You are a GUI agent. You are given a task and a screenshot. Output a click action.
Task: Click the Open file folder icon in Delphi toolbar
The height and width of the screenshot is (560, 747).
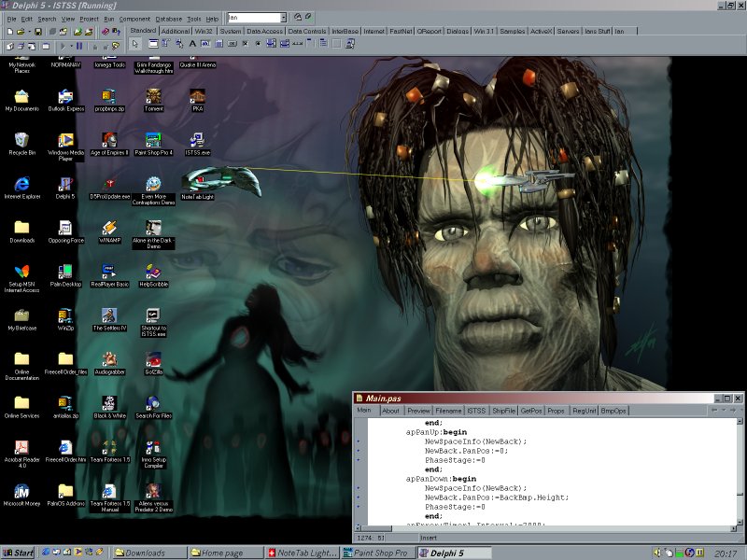[21, 32]
